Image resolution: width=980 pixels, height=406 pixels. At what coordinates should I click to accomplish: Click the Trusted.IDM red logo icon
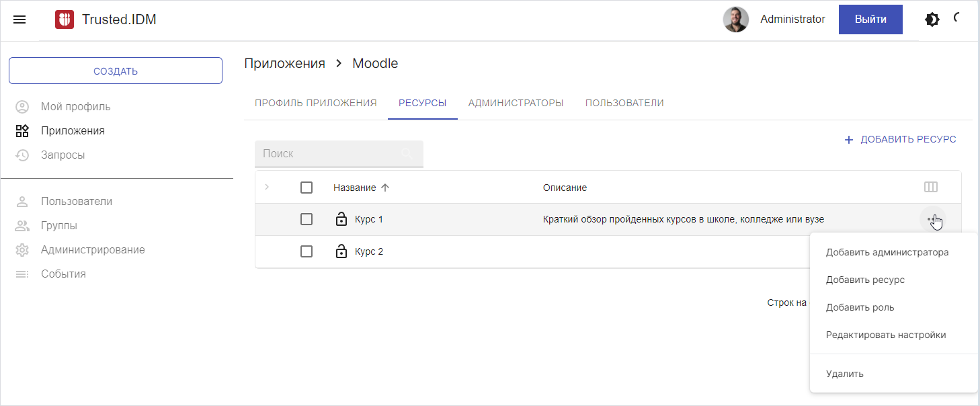[x=65, y=19]
